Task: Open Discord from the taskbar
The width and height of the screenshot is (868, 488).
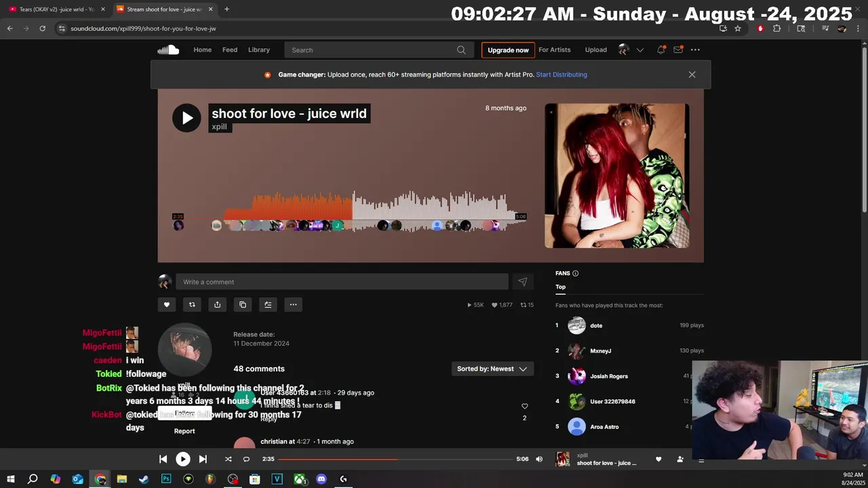Action: coord(321,479)
